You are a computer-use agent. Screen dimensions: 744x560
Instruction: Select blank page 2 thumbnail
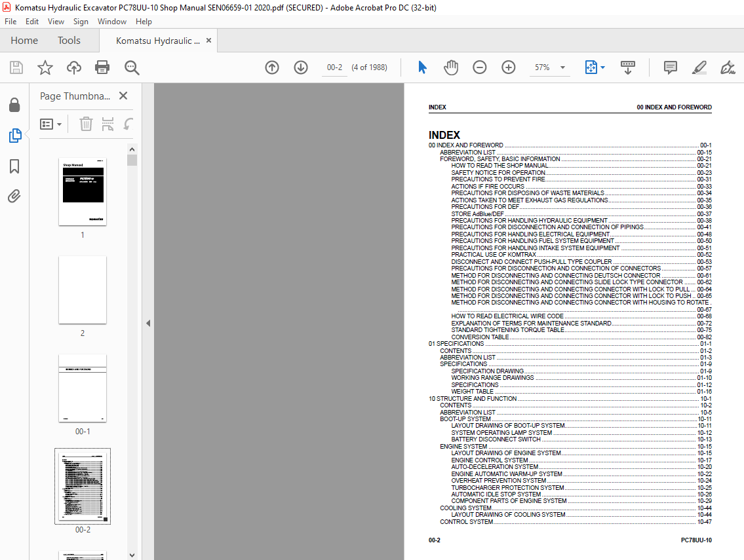pyautogui.click(x=83, y=289)
